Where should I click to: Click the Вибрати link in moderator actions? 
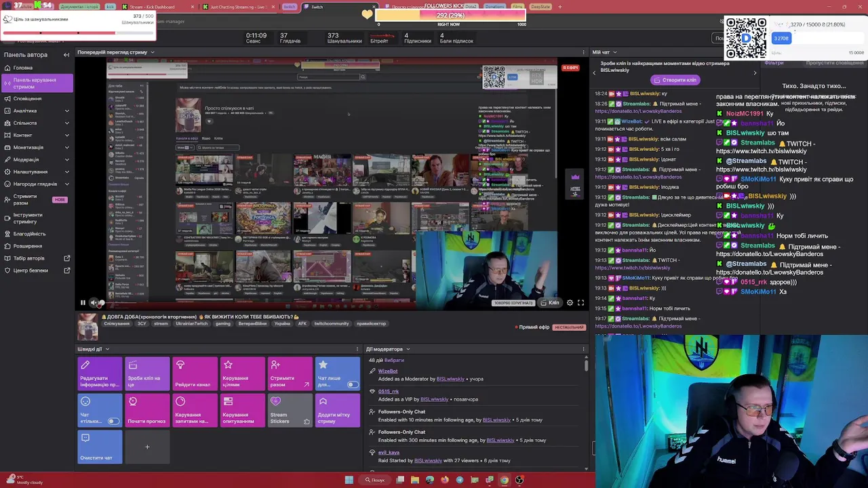(x=394, y=360)
